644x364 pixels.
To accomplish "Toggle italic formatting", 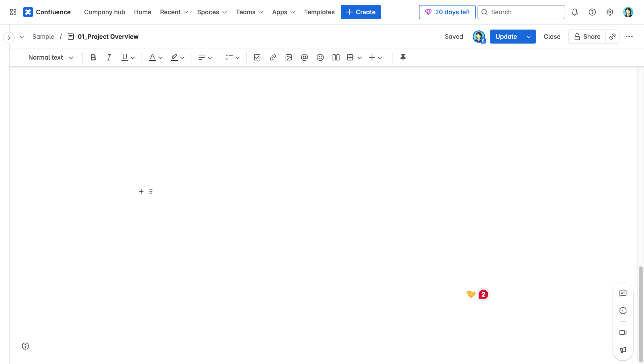I will click(109, 58).
